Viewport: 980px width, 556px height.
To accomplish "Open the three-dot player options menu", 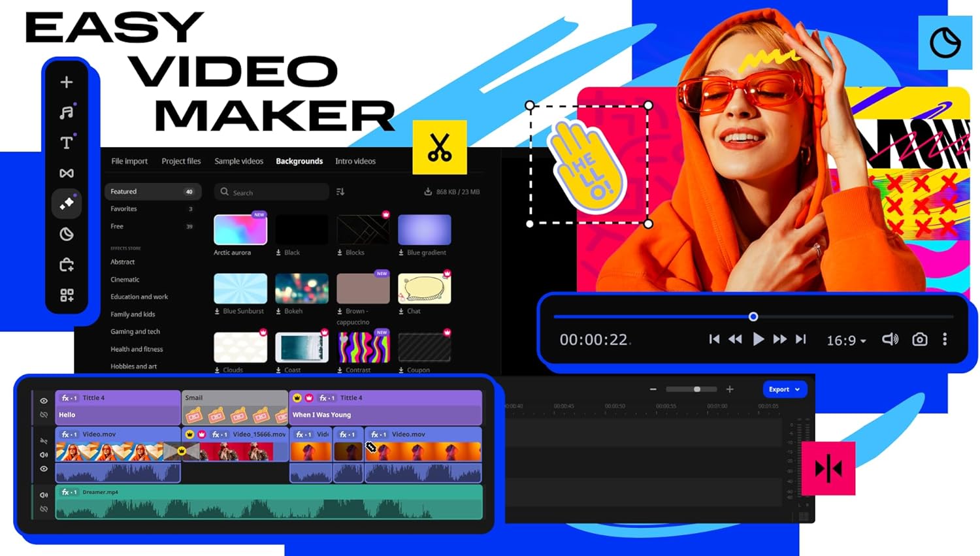I will (945, 339).
